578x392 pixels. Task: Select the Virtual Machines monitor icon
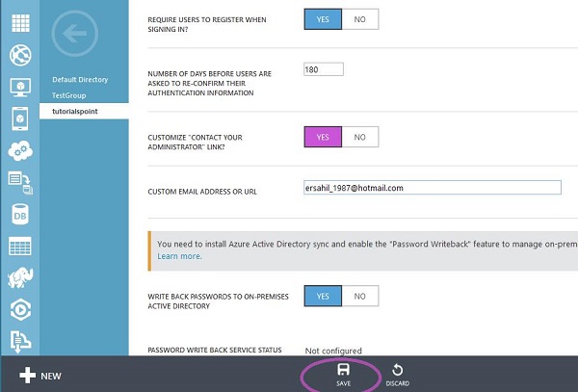pos(20,88)
